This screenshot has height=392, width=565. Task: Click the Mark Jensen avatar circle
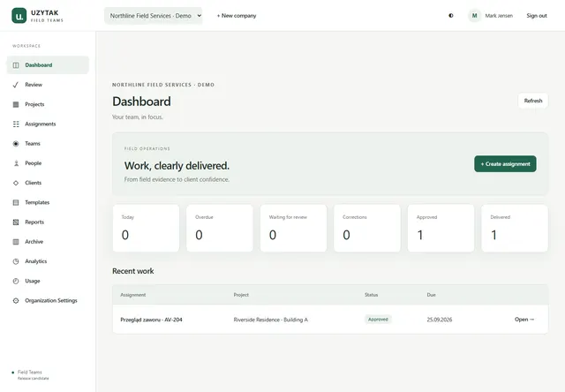click(x=475, y=16)
